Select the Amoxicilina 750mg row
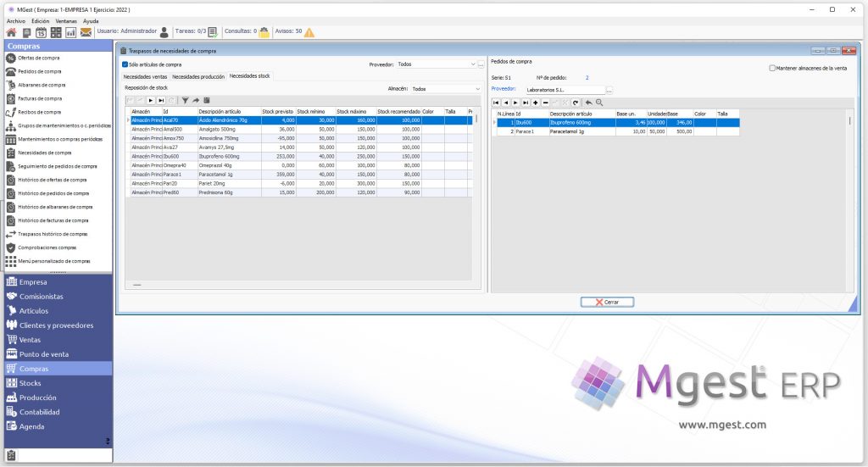The width and height of the screenshot is (868, 467). click(x=301, y=138)
